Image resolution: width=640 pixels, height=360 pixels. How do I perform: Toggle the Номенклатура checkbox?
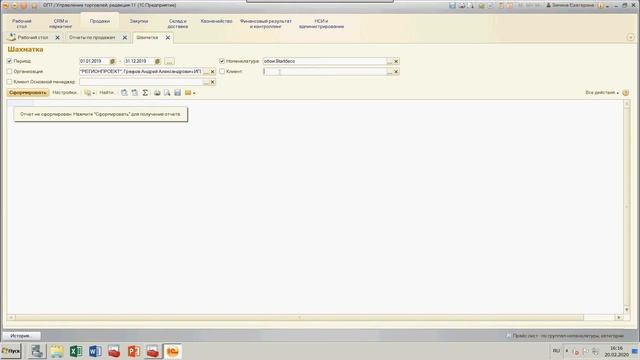pyautogui.click(x=222, y=61)
